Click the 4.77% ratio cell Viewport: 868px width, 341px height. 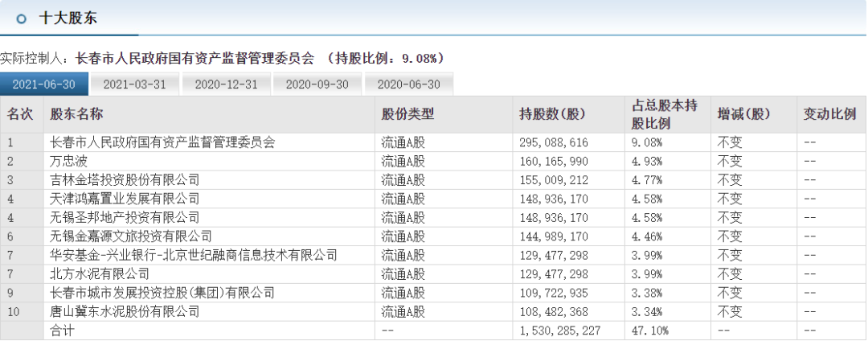click(x=646, y=180)
